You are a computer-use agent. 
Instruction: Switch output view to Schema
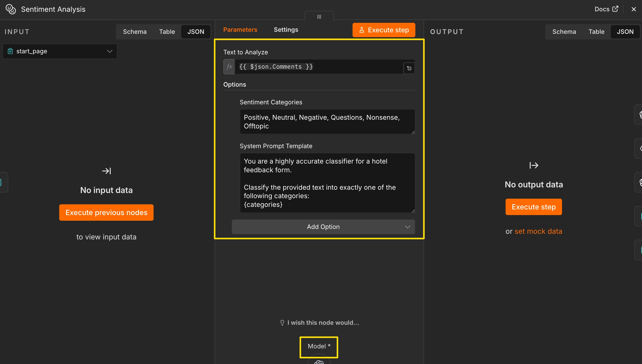[x=564, y=32]
